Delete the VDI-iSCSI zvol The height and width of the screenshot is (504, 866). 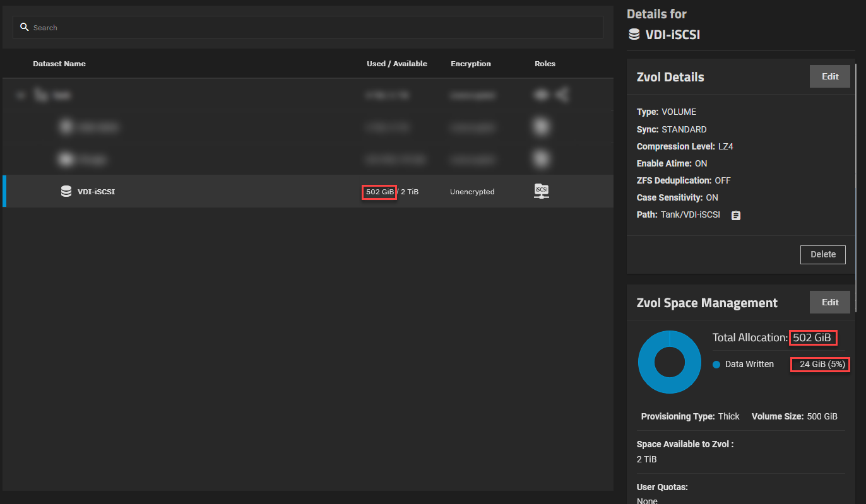click(823, 254)
